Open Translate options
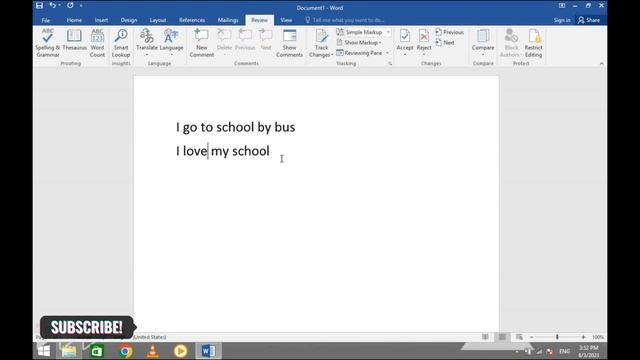This screenshot has width=640, height=360. click(147, 42)
